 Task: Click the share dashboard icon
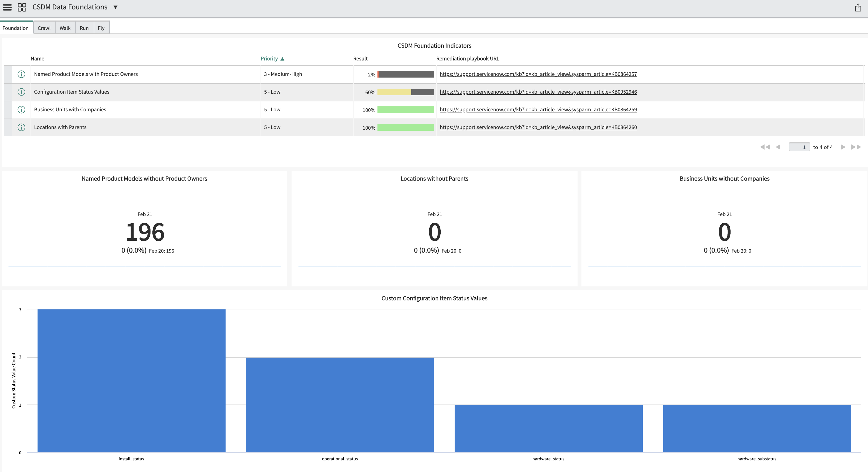(x=858, y=7)
